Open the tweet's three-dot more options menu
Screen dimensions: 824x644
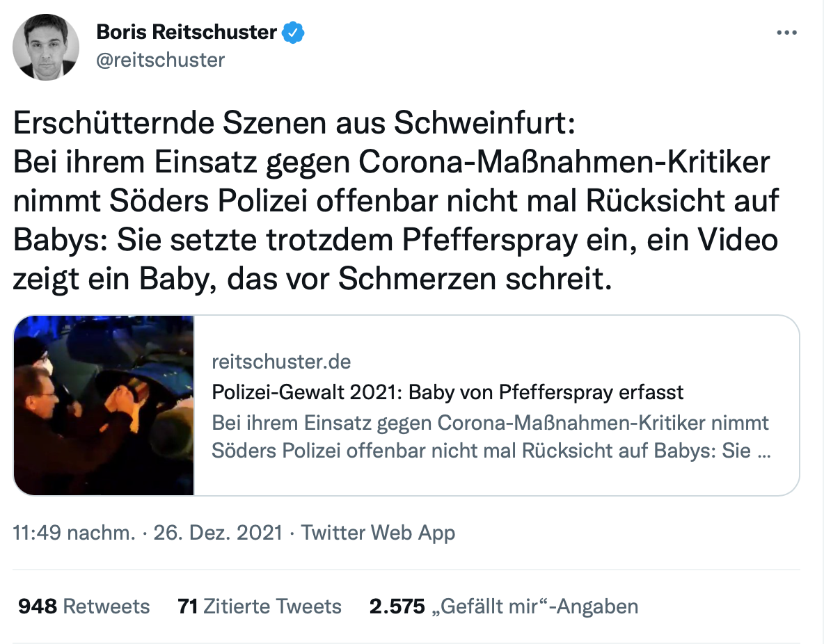(786, 33)
